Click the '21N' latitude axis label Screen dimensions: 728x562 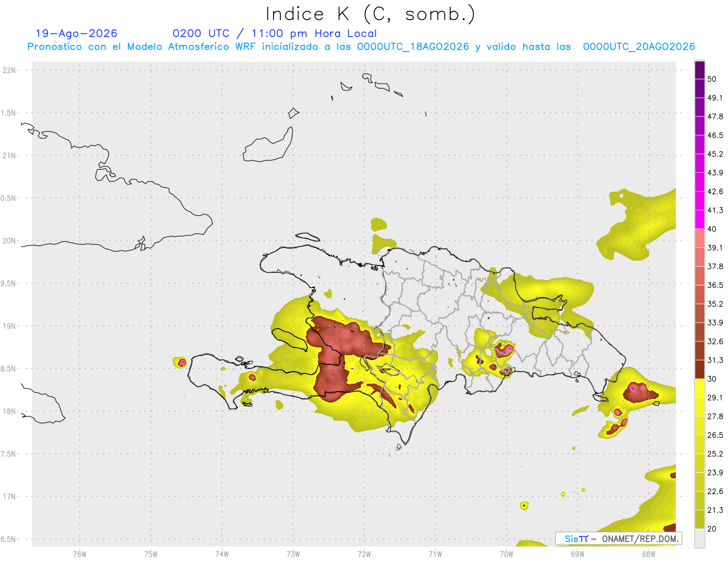click(10, 155)
